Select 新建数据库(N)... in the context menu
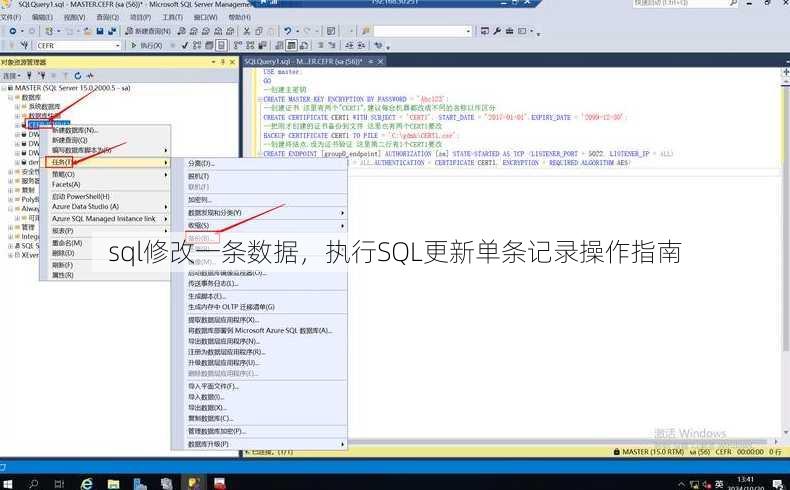Screen dimensions: 790x490 tap(106, 130)
